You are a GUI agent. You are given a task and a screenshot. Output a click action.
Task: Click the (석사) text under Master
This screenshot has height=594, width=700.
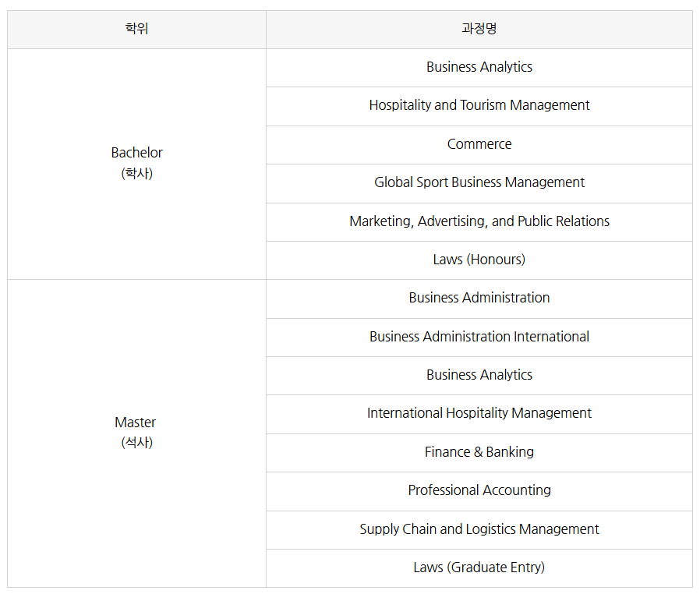pyautogui.click(x=136, y=443)
